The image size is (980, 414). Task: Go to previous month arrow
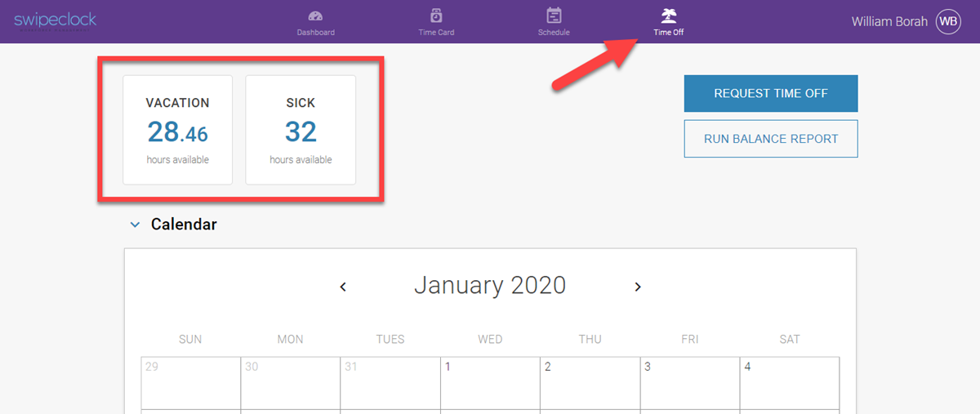click(x=344, y=287)
